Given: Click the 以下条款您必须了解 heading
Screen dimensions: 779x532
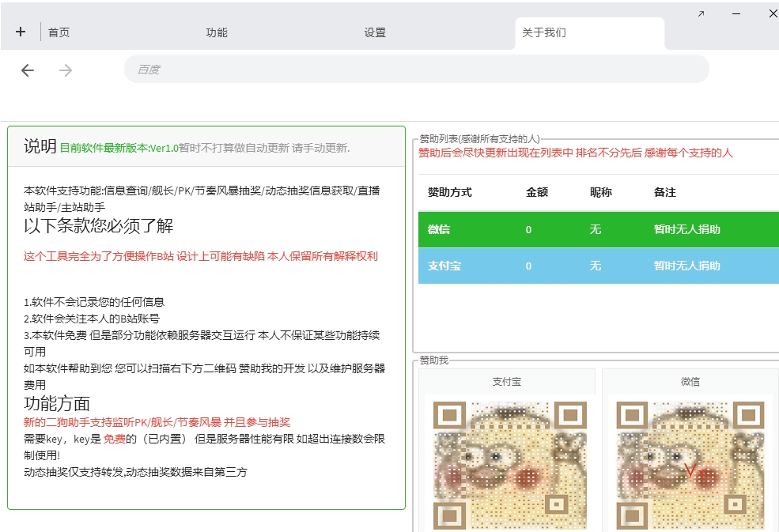Looking at the screenshot, I should point(98,226).
